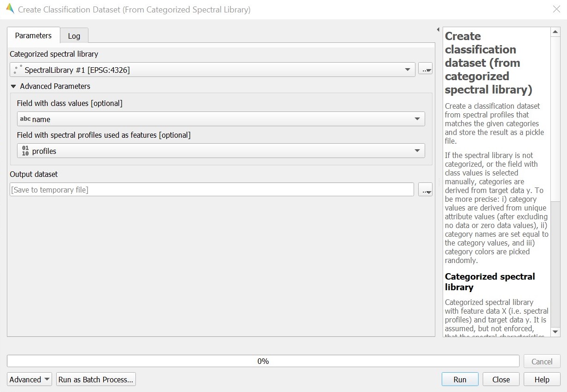567x392 pixels.
Task: Collapse the Advanced Parameters section
Action: point(13,86)
